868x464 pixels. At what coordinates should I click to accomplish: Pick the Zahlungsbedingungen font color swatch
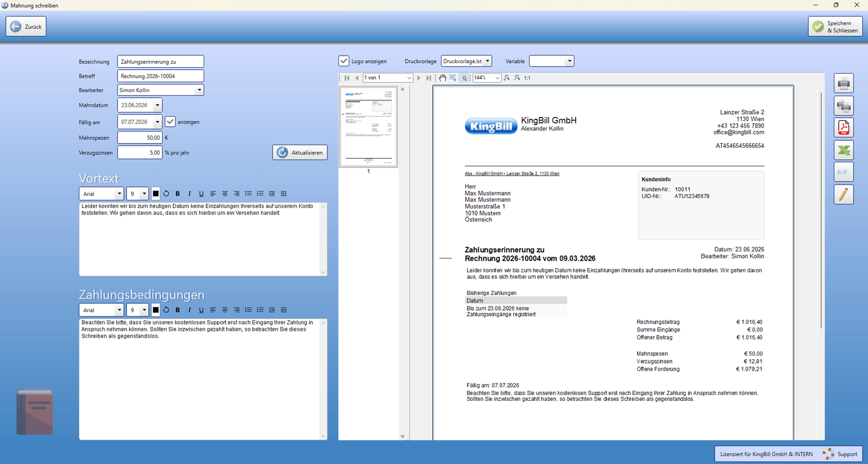[x=156, y=310]
